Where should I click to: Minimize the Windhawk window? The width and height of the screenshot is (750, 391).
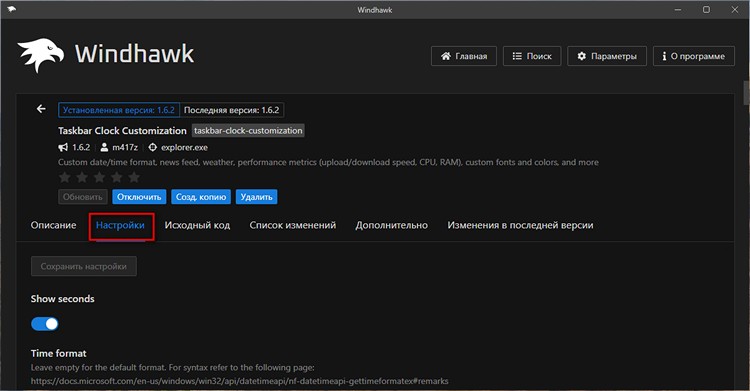(678, 10)
